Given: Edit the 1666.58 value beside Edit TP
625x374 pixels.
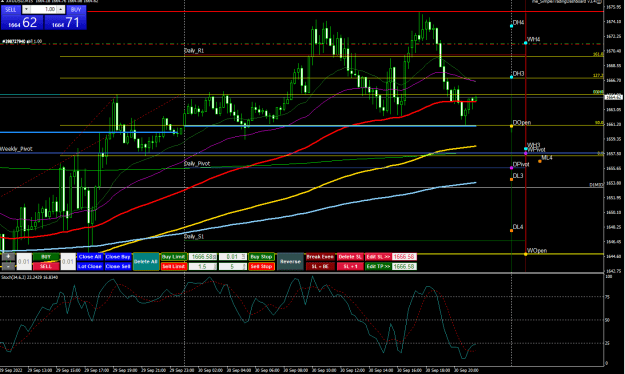Looking at the screenshot, I should pyautogui.click(x=404, y=266).
